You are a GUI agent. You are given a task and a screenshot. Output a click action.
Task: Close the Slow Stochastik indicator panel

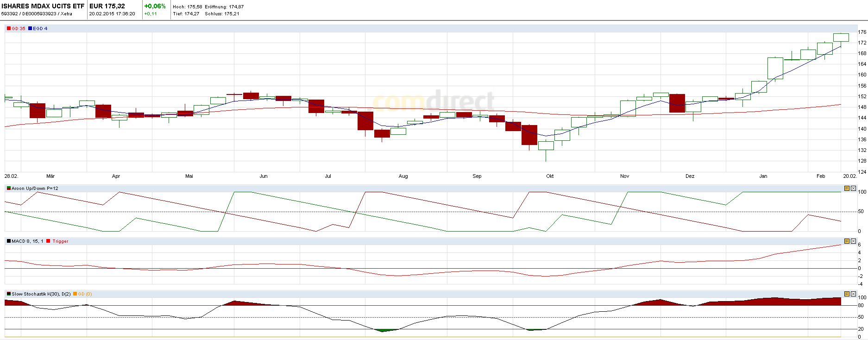(853, 294)
